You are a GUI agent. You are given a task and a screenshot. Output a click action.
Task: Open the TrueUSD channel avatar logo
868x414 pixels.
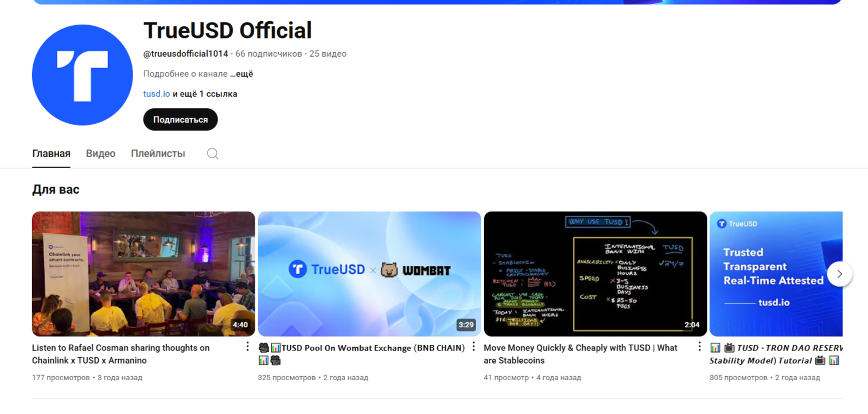83,75
